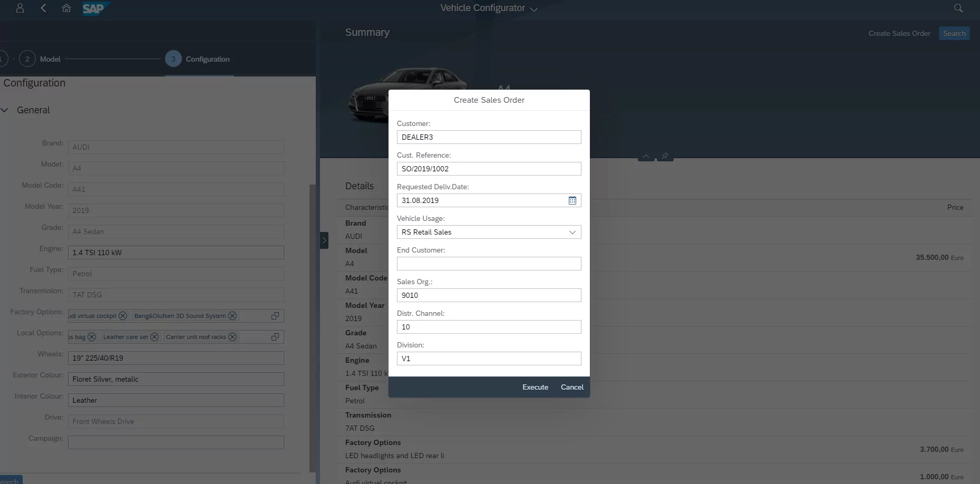
Task: Click the Transmission field 7AT DSG
Action: [176, 295]
